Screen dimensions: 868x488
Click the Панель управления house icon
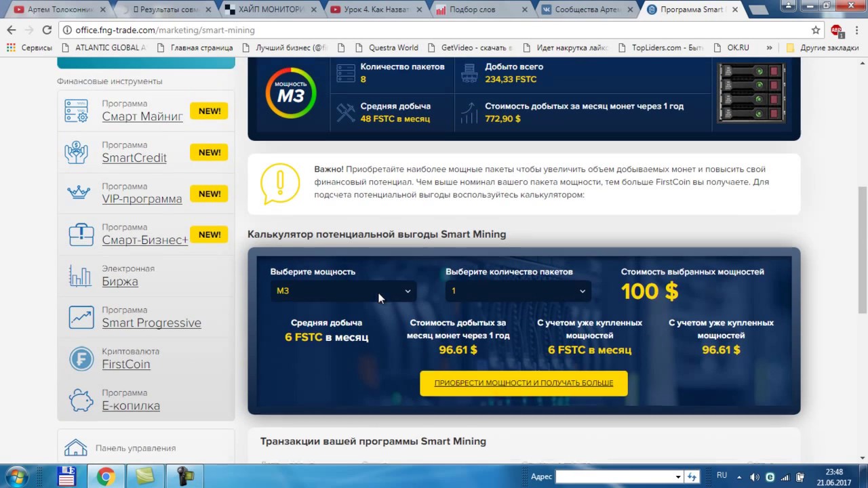(76, 448)
